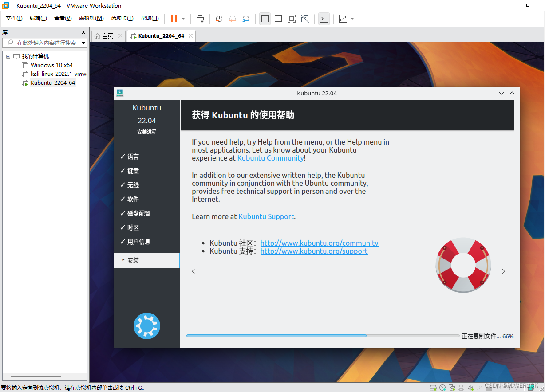Open the 文件(F) menu
Viewport: 545px width, 392px height.
[x=14, y=18]
